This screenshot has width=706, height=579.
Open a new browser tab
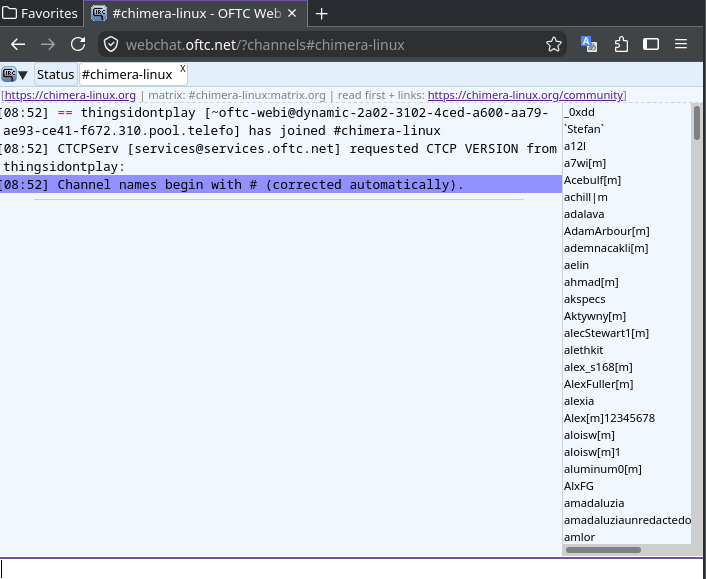coord(321,14)
